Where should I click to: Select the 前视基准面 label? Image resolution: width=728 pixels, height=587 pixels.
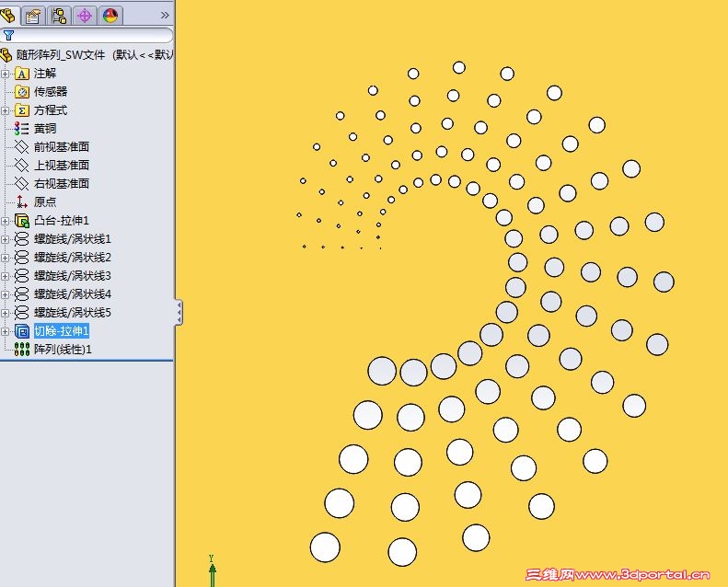pyautogui.click(x=62, y=147)
